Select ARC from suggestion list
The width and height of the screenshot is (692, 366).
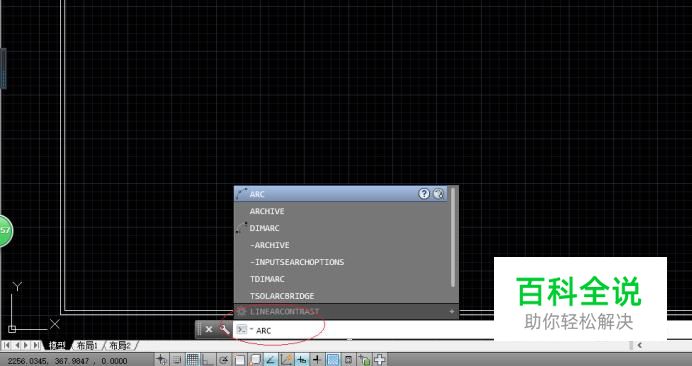340,194
